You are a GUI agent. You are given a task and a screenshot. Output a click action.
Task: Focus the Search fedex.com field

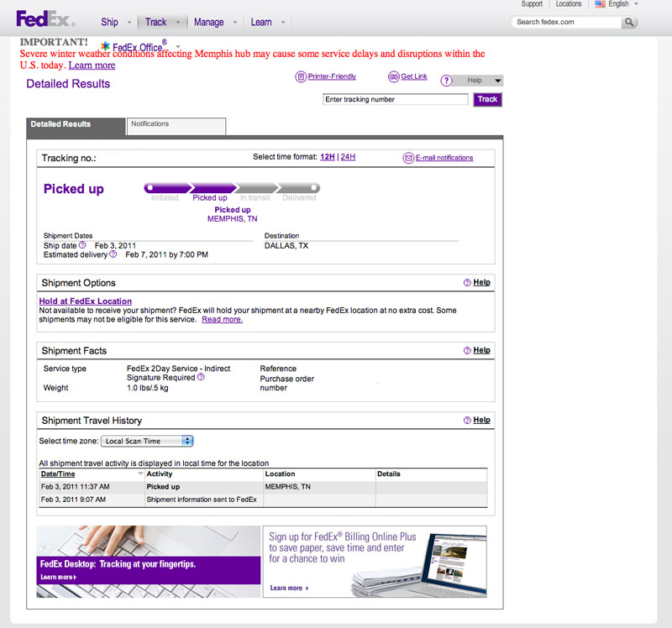pos(566,22)
